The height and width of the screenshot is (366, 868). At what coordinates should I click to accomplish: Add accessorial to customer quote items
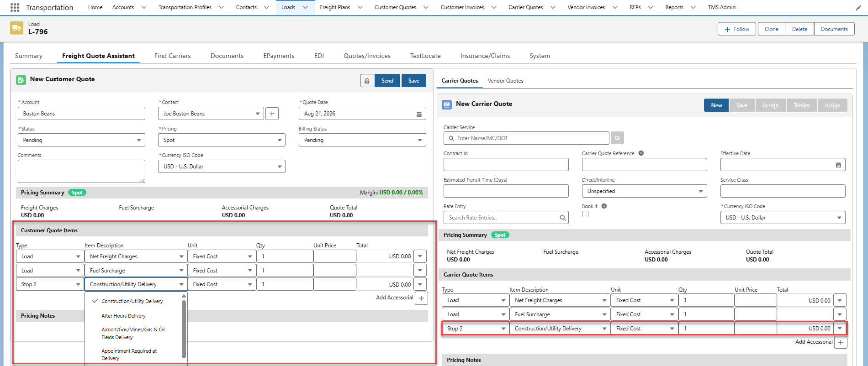[x=421, y=298]
